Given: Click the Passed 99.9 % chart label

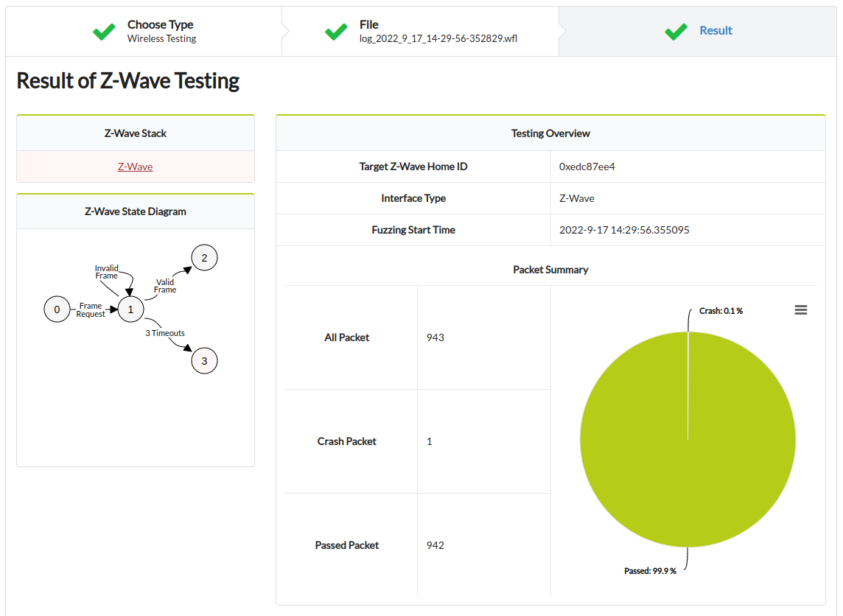Looking at the screenshot, I should tap(650, 571).
